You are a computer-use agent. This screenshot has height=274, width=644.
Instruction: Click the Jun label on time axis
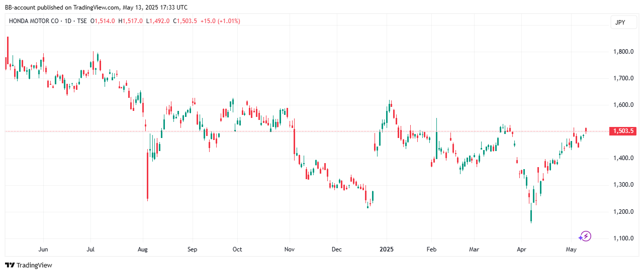43,249
